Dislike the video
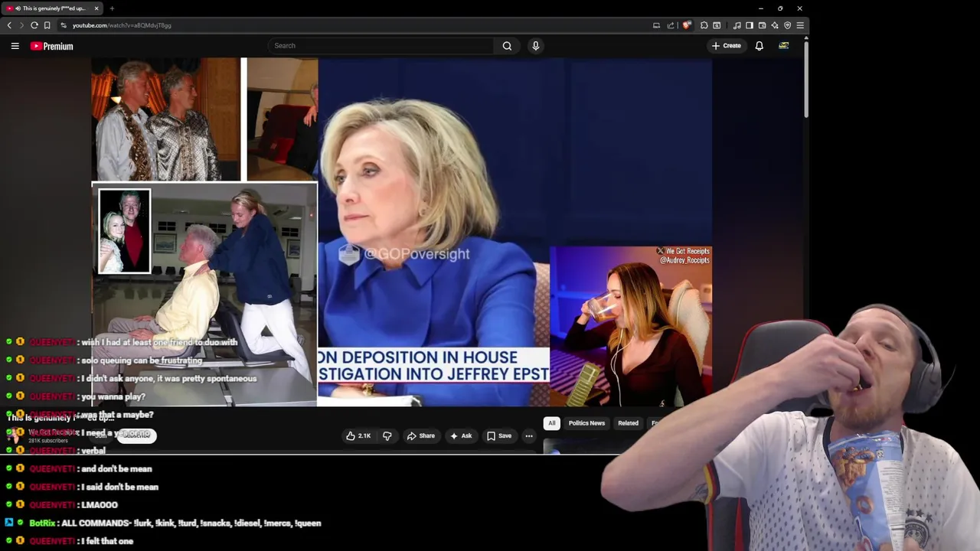Viewport: 980px width, 551px height. tap(387, 436)
